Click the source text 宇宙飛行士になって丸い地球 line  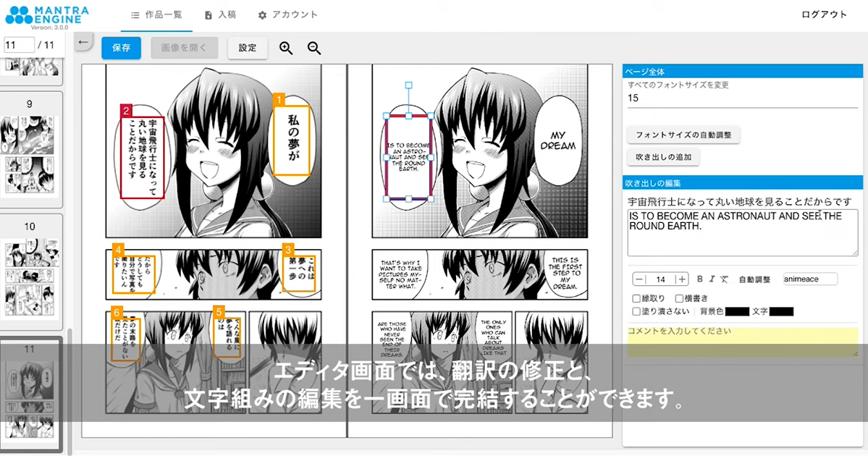pos(740,201)
